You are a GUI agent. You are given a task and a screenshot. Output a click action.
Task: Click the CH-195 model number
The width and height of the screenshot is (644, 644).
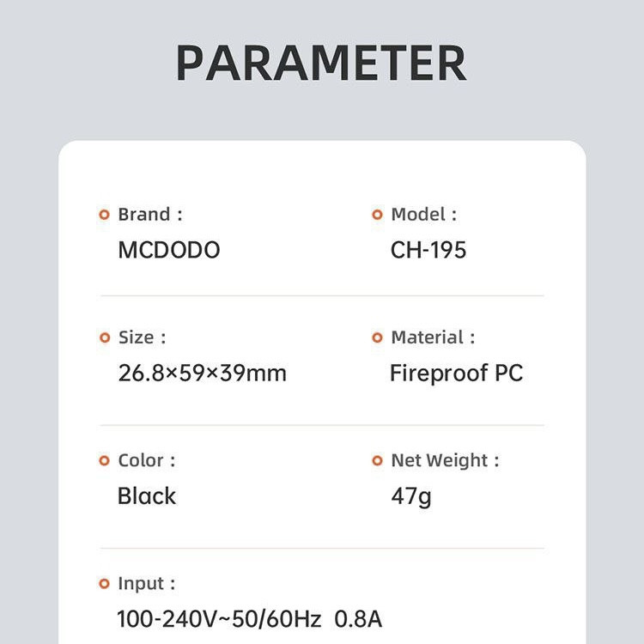(428, 250)
